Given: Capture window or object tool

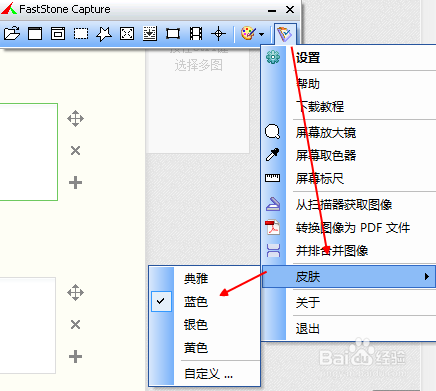Looking at the screenshot, I should coord(58,34).
